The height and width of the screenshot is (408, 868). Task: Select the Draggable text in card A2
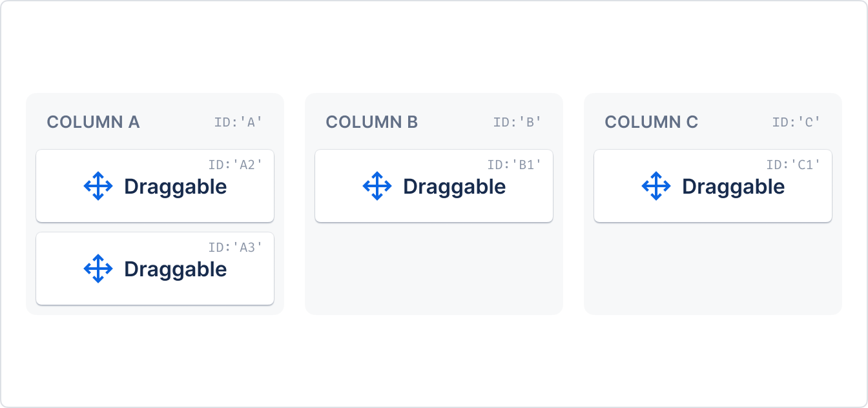click(176, 187)
